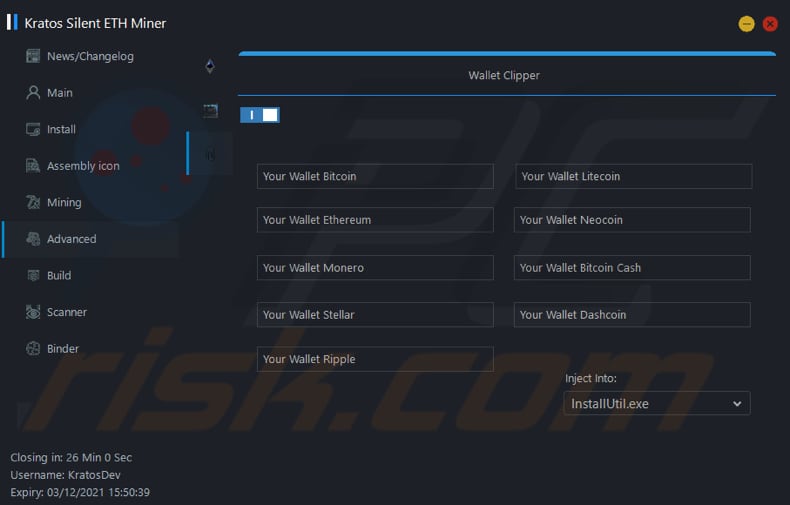The image size is (790, 505).
Task: Click the Kratos logo bars icon
Action: [12, 22]
